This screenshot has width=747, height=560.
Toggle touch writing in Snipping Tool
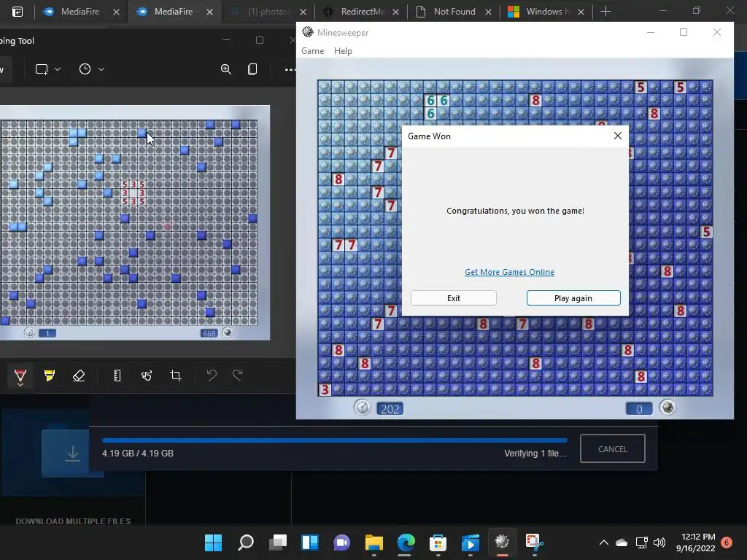[146, 376]
